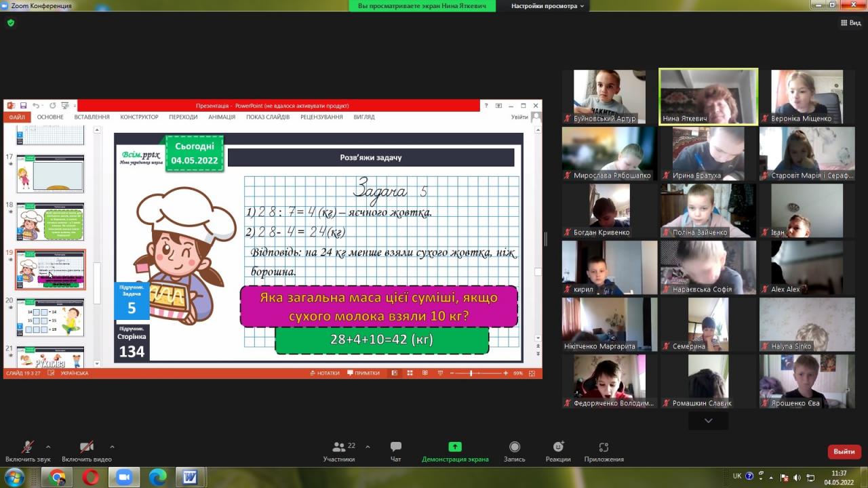Expand audio options arrow beside Включить звук
This screenshot has height=488, width=868.
[48, 447]
